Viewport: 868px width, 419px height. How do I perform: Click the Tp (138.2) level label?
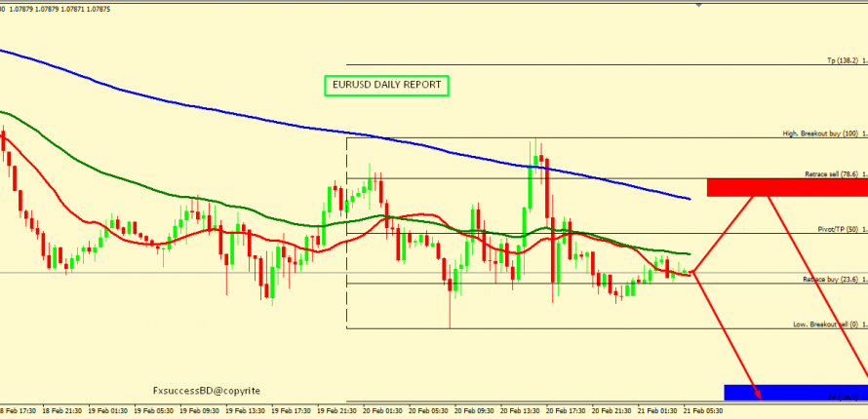click(845, 60)
